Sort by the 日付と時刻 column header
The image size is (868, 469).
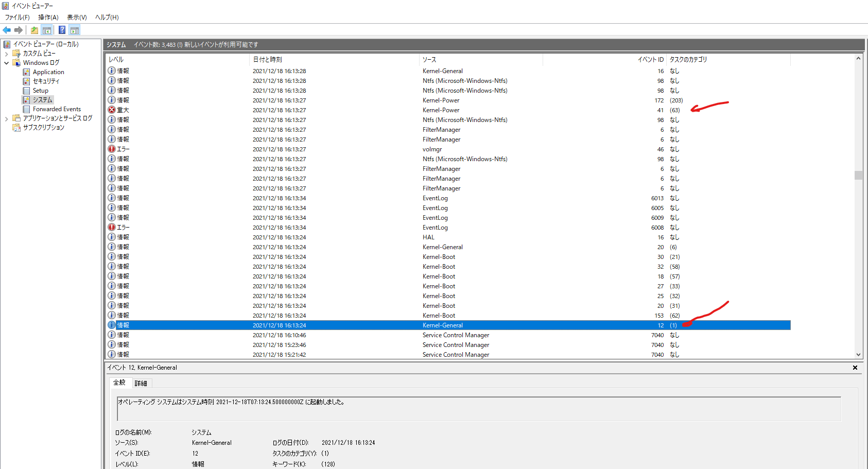coord(334,60)
